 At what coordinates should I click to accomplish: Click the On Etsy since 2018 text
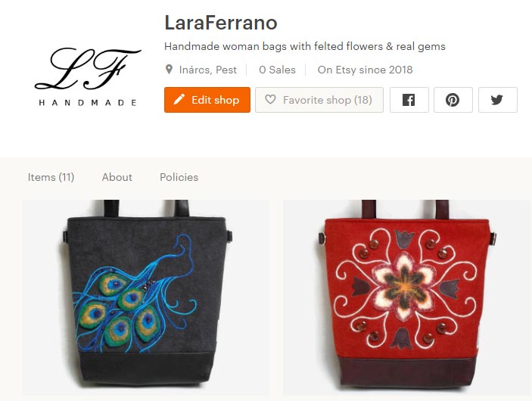pos(365,70)
